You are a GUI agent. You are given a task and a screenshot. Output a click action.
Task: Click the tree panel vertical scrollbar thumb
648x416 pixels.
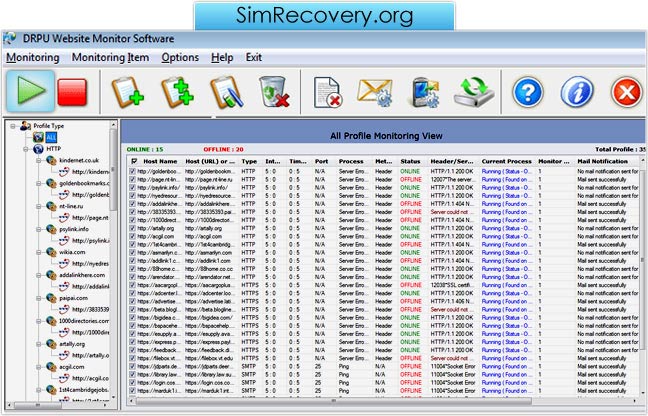(113, 169)
